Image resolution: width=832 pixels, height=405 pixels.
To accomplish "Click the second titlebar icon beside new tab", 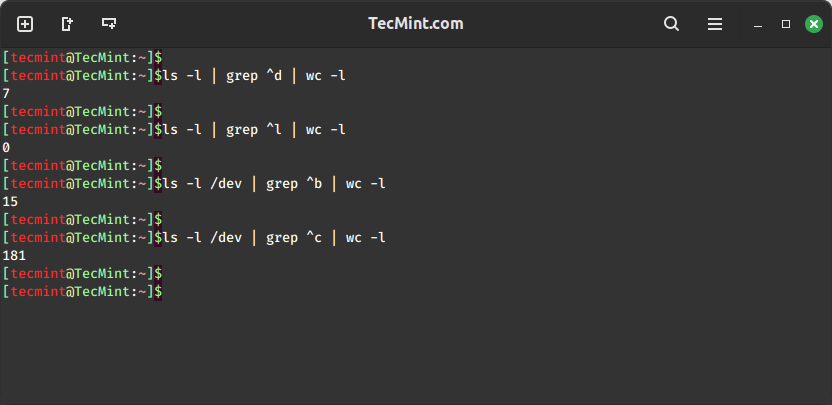I will click(67, 24).
